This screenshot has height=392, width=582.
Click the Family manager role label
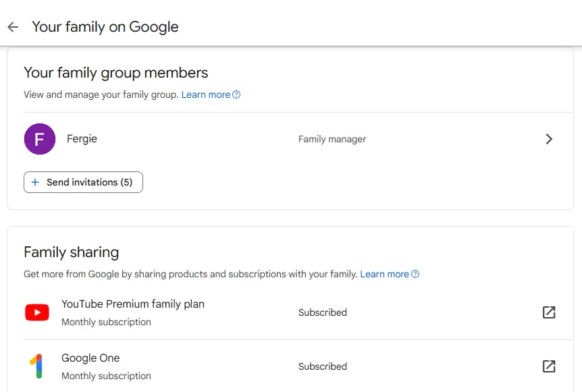tap(332, 139)
